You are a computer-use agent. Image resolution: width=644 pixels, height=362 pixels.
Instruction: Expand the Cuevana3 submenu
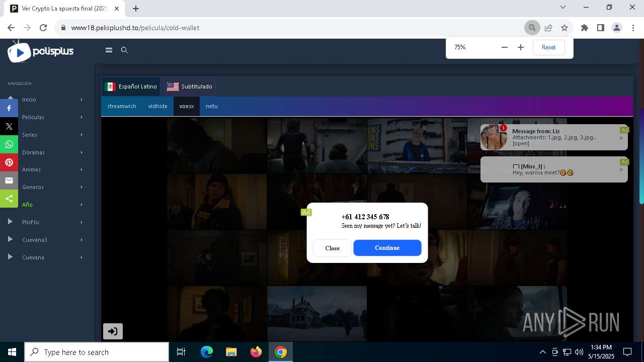pyautogui.click(x=82, y=240)
